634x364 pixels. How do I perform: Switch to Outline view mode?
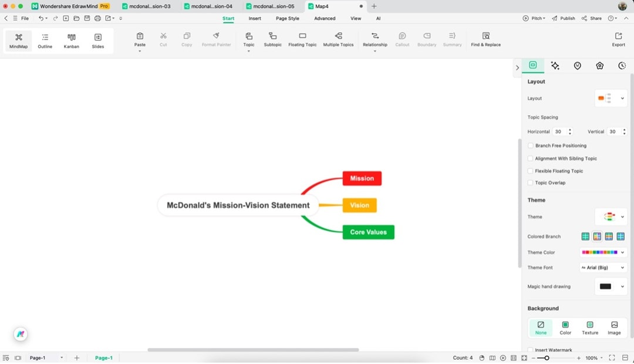45,41
